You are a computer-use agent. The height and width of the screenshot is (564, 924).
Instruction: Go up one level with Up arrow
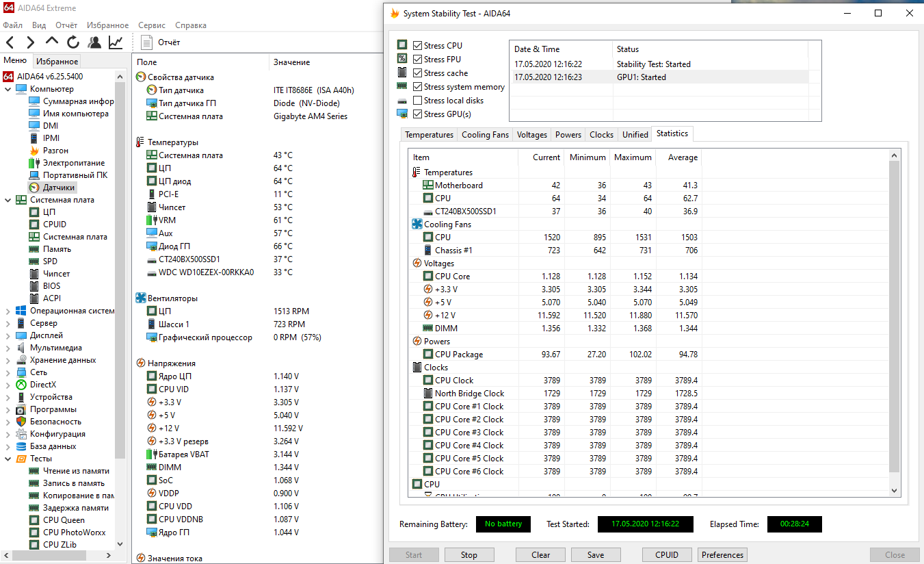click(52, 42)
